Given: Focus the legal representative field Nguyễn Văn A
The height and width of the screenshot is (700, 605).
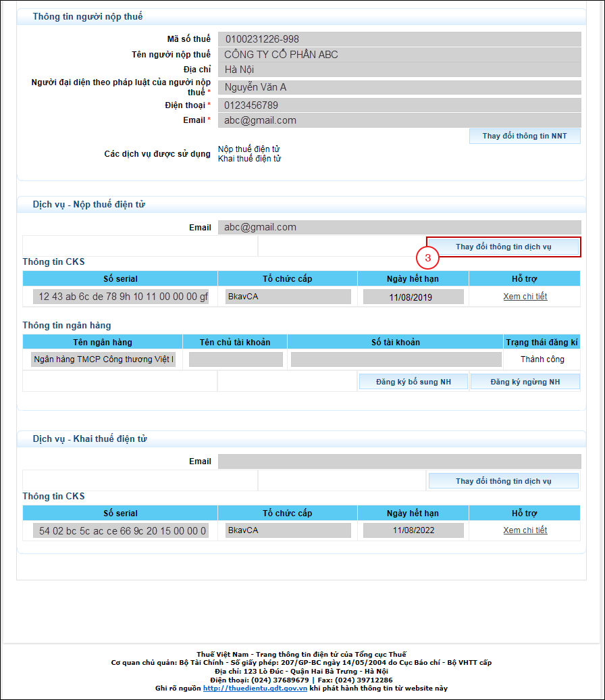Looking at the screenshot, I should pos(399,87).
